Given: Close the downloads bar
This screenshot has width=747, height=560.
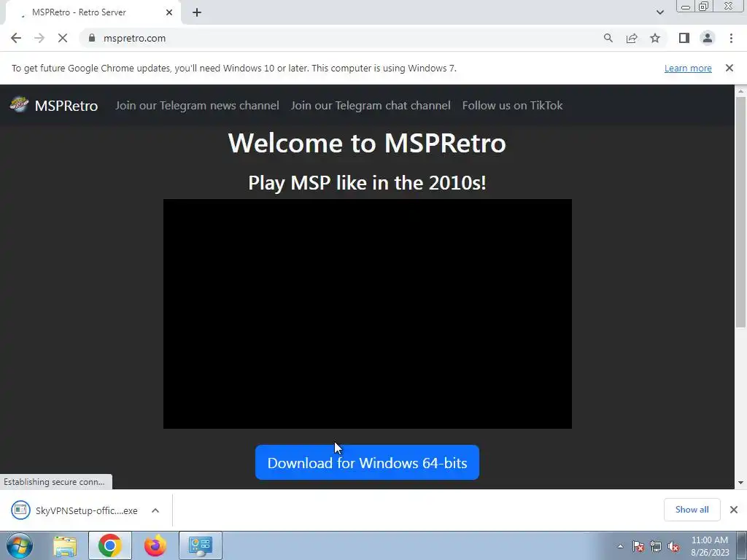Looking at the screenshot, I should (734, 510).
